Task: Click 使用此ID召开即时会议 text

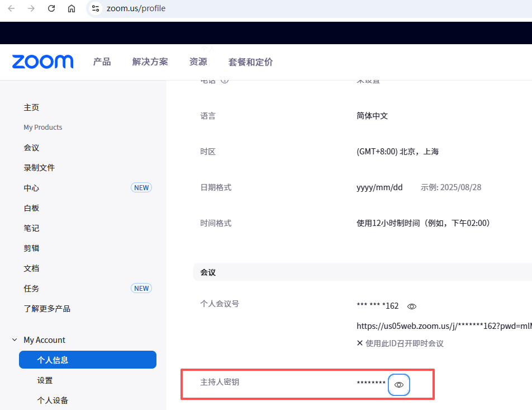Action: coord(405,343)
